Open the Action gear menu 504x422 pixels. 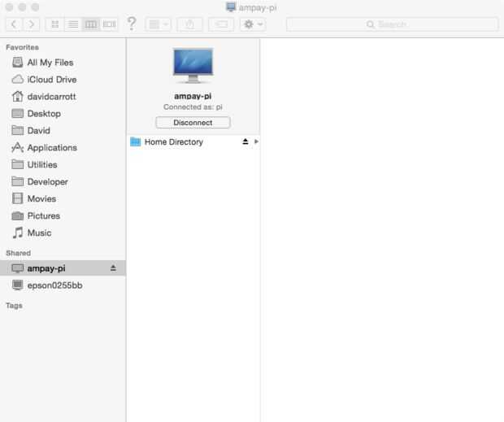click(253, 24)
